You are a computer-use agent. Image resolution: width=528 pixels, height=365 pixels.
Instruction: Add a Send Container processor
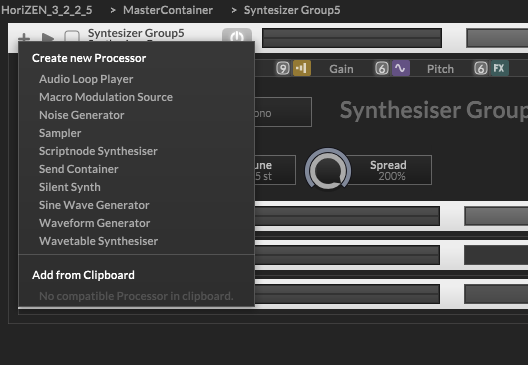[136, 169]
